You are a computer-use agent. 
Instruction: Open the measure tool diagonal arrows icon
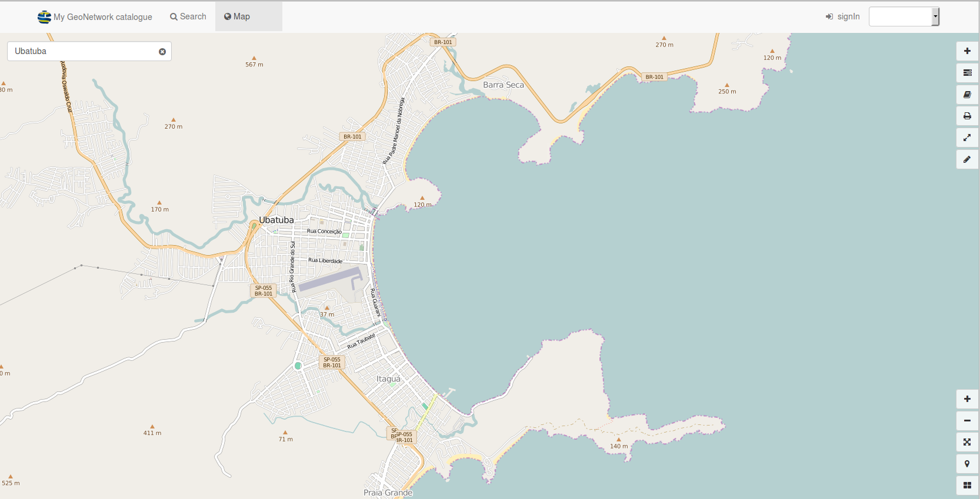(x=967, y=138)
